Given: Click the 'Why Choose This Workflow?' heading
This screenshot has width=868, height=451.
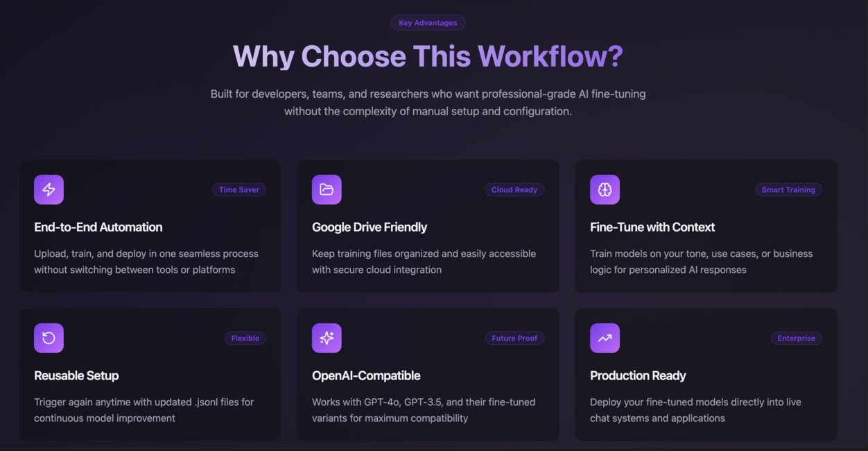Looking at the screenshot, I should 428,56.
